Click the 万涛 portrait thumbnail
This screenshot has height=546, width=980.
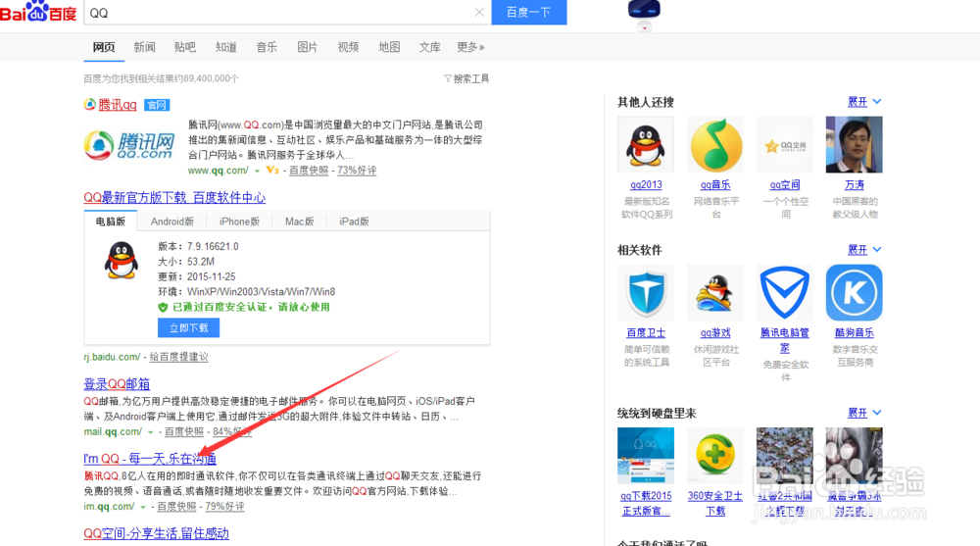point(854,144)
